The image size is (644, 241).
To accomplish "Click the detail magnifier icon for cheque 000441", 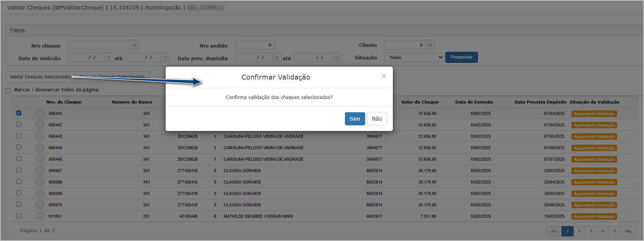I will pyautogui.click(x=40, y=113).
